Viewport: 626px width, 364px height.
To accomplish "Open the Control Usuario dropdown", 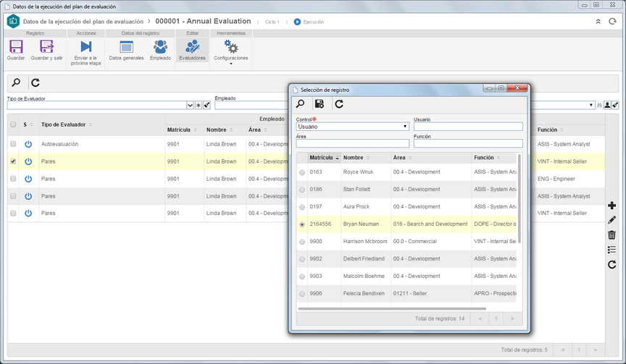I will [x=353, y=127].
